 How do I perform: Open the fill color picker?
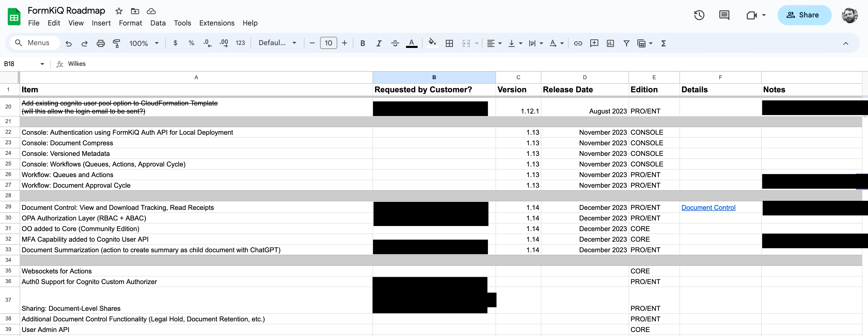point(432,43)
